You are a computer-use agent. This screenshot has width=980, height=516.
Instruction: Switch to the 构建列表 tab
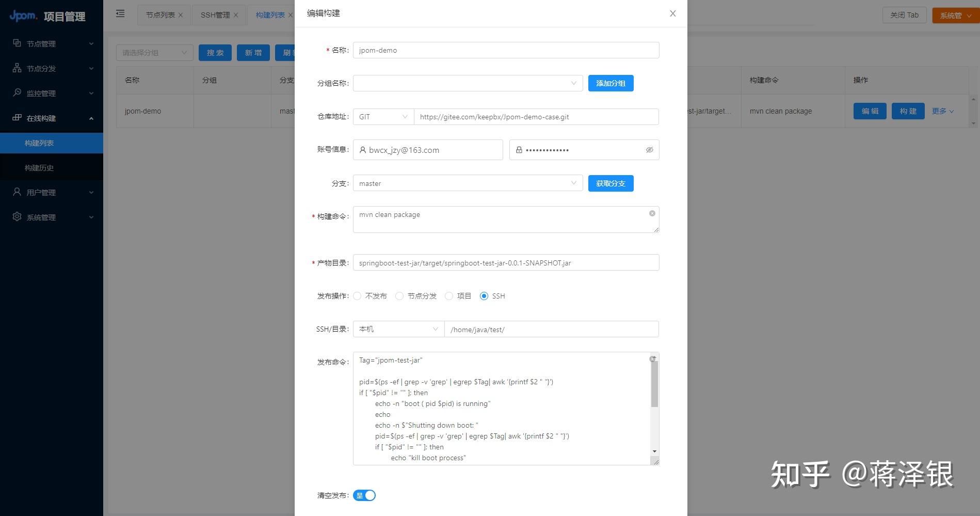[x=270, y=15]
